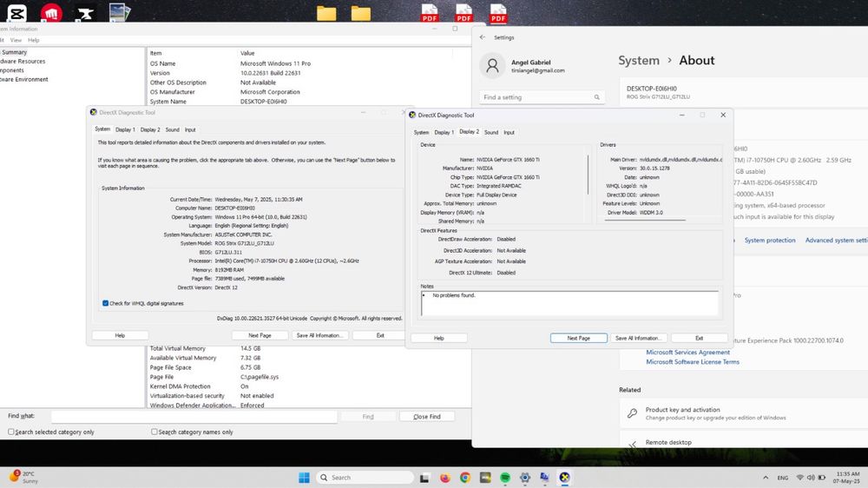Click Help in the NVIDIA DirectX window
The width and height of the screenshot is (868, 488).
439,338
